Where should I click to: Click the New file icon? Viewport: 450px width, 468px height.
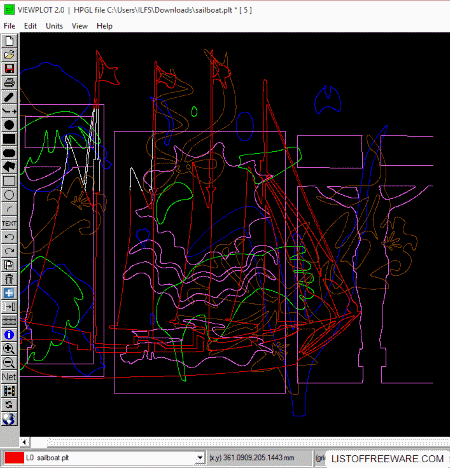point(9,41)
